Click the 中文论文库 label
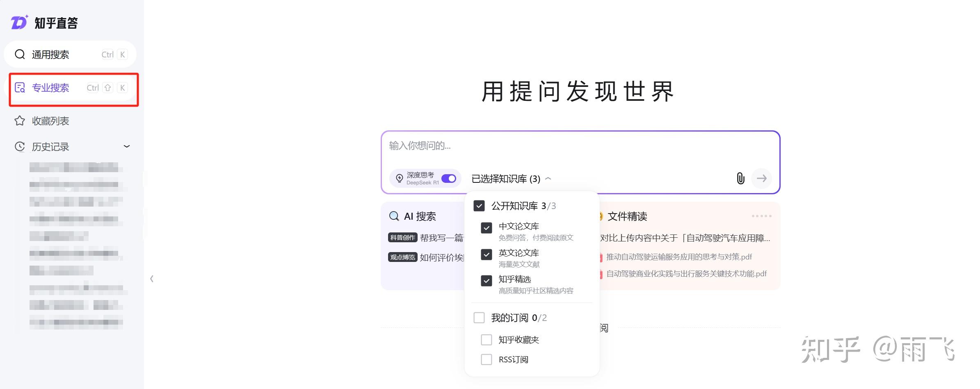980x389 pixels. [x=519, y=226]
